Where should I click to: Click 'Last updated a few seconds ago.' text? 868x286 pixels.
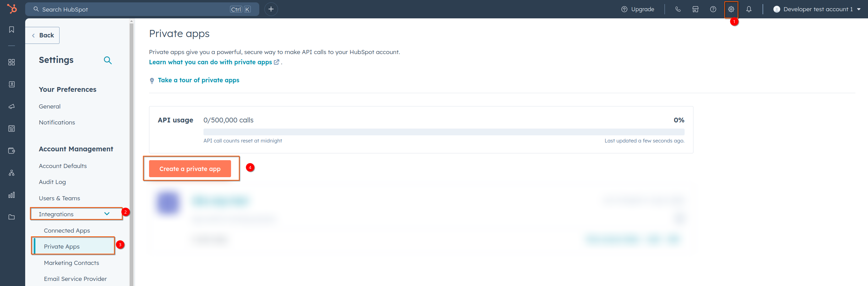[x=644, y=141]
